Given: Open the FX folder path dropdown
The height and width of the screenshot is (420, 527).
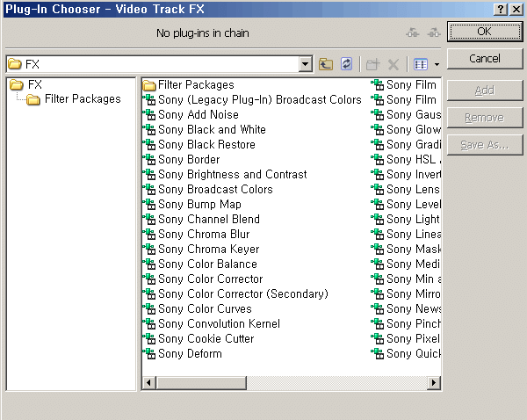Looking at the screenshot, I should 305,63.
